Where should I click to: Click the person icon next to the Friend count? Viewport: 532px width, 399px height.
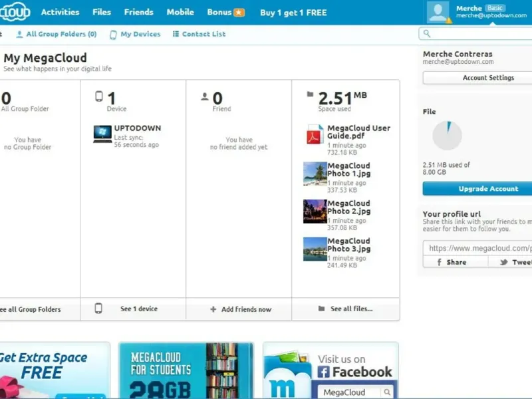click(x=205, y=96)
